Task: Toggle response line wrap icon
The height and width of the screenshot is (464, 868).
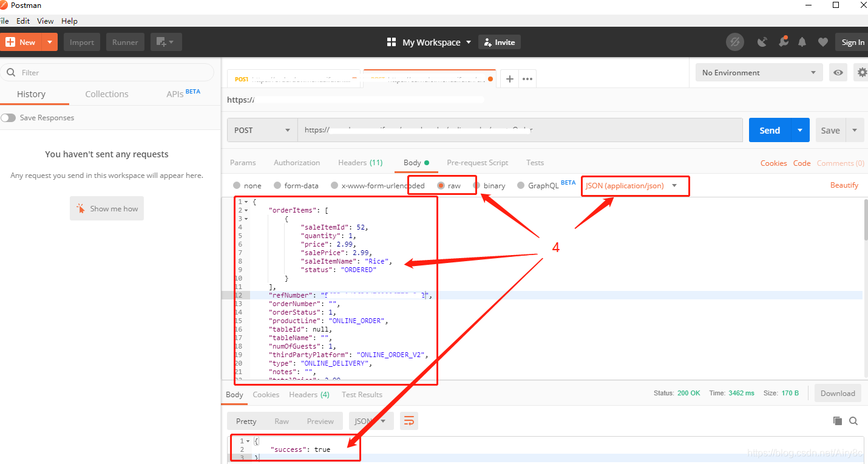Action: 409,421
